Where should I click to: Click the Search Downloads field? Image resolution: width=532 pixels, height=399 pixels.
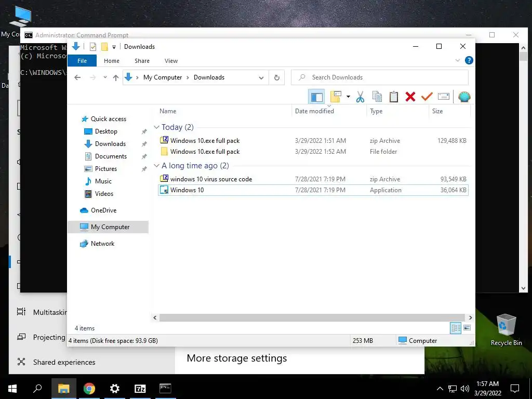coord(380,77)
